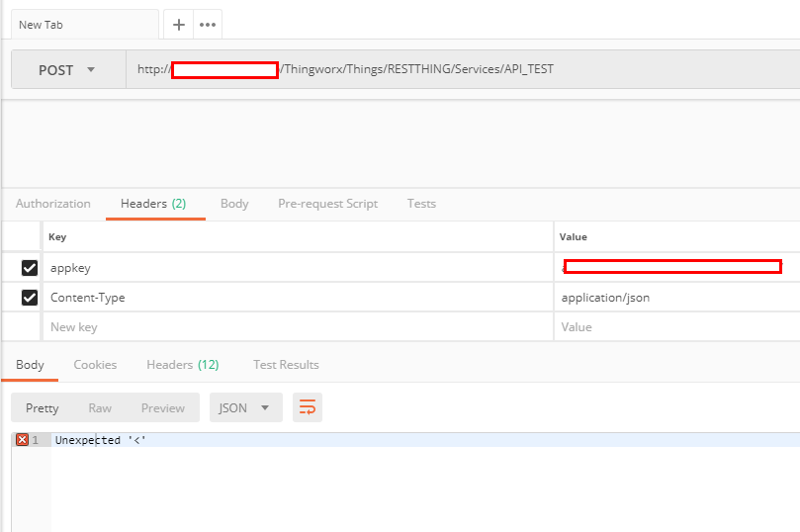Click the application/json value cell
This screenshot has height=532, width=800.
677,298
